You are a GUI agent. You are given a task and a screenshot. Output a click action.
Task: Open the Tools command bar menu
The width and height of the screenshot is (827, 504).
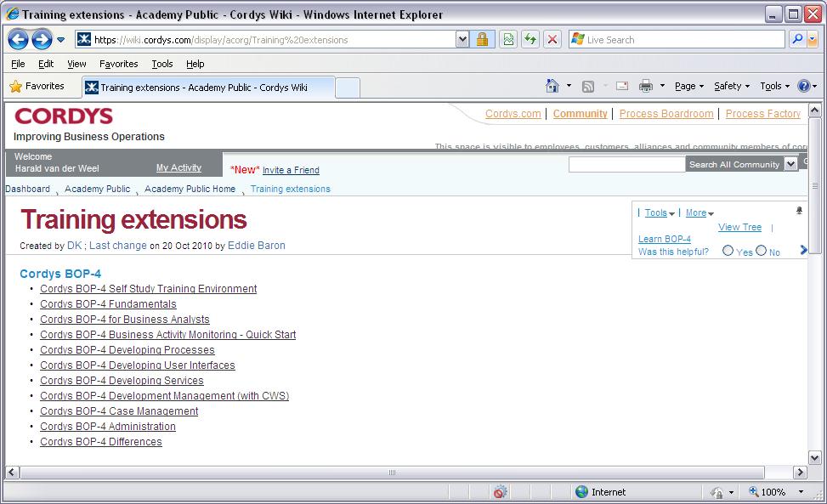(x=775, y=86)
